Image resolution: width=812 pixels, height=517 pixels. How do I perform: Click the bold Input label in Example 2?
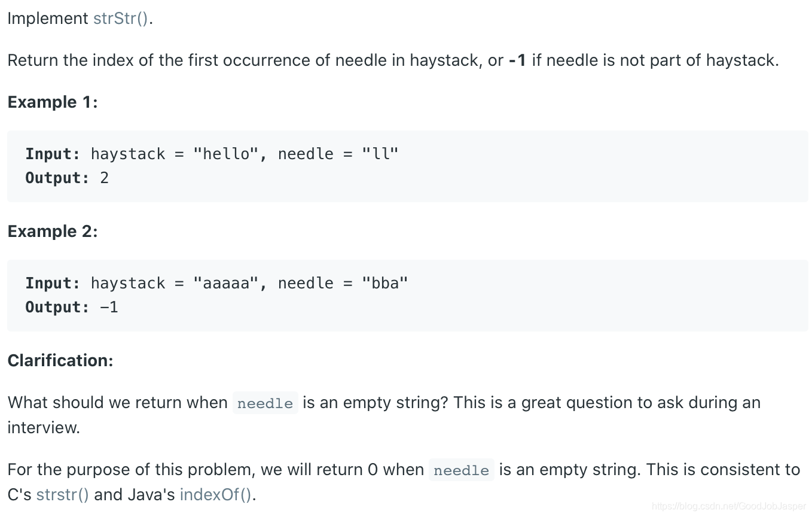[53, 284]
